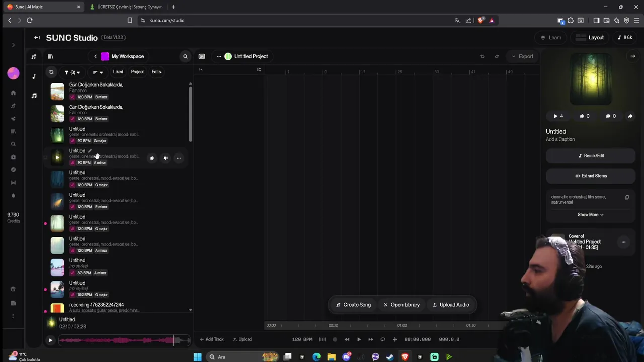Toggle the Edits filter chip
This screenshot has height=362, width=644.
tap(156, 72)
